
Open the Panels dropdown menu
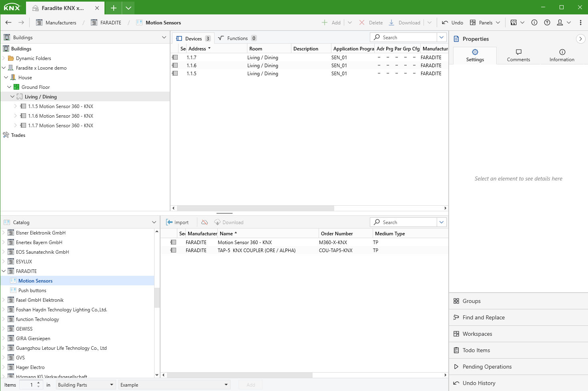[x=485, y=22]
